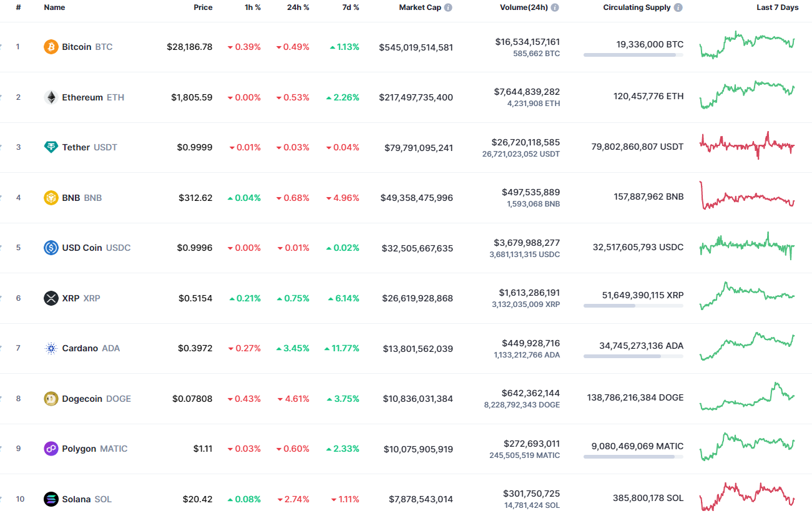The width and height of the screenshot is (812, 521).
Task: Click the XRP logo icon
Action: (51, 298)
